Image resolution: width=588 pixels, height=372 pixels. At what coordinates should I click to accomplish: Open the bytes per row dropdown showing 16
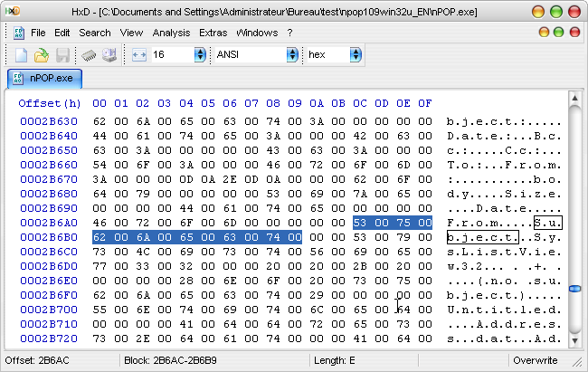200,55
